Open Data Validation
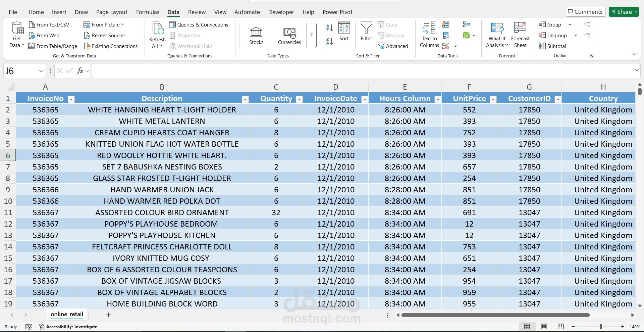The image size is (644, 332). point(446,46)
